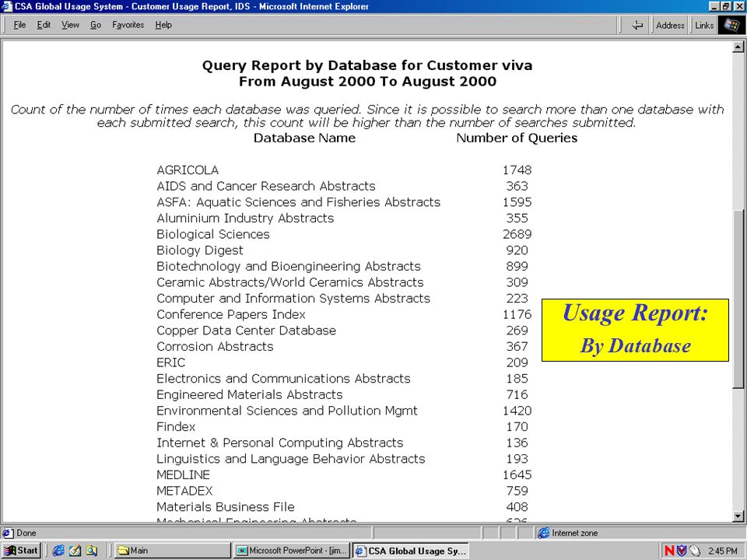Click Biological Sciences database name
Image resolution: width=747 pixels, height=560 pixels.
[x=213, y=234]
